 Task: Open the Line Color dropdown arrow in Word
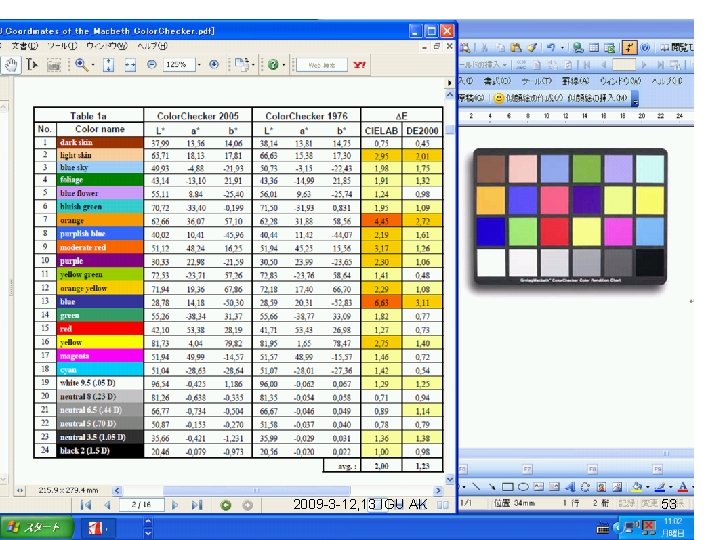pyautogui.click(x=671, y=487)
